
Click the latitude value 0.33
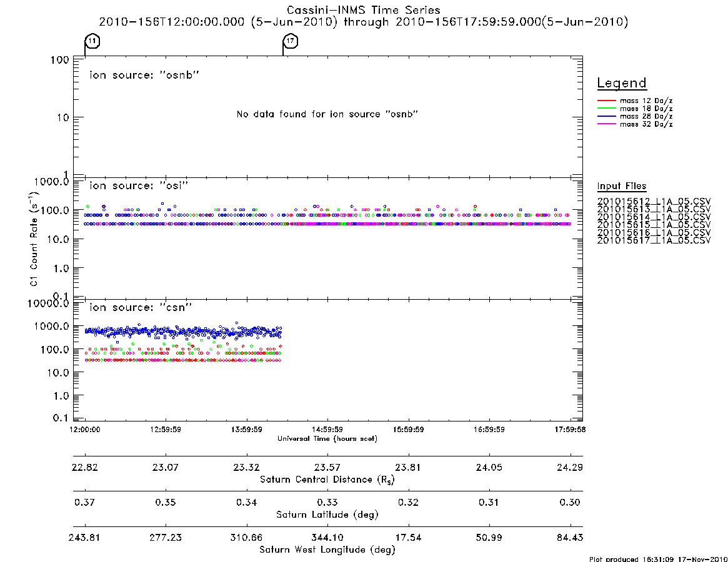(x=327, y=502)
